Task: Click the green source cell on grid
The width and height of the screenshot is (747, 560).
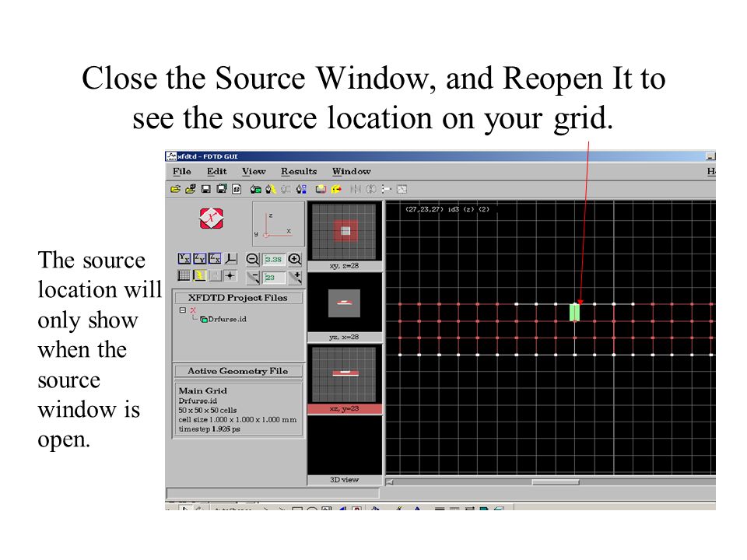Action: [574, 313]
